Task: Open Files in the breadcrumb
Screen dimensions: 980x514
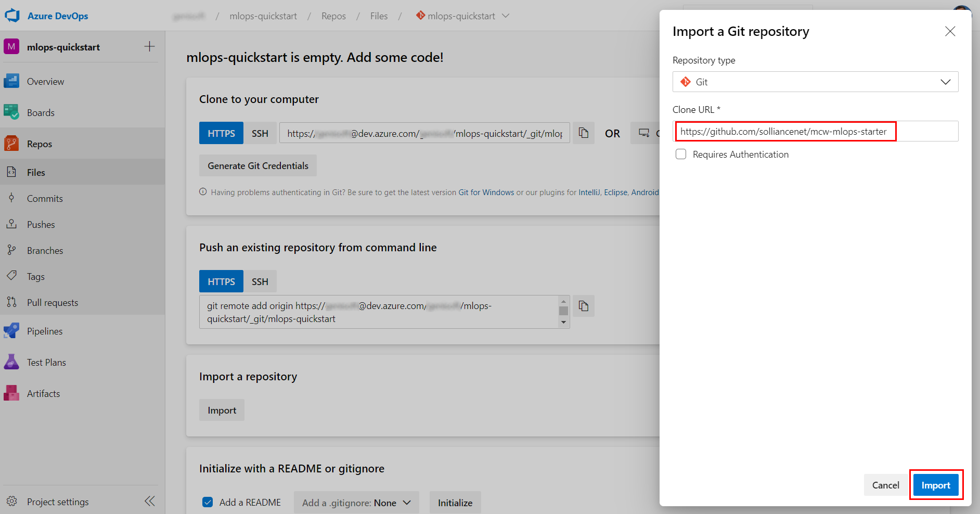Action: coord(379,16)
